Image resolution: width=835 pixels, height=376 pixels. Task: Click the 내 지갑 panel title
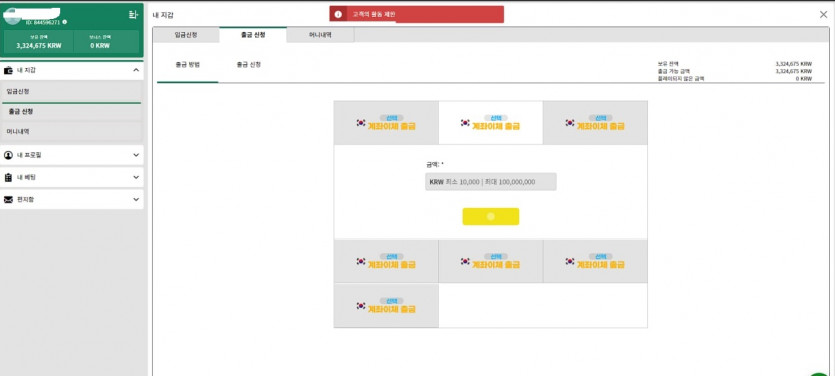coord(163,15)
